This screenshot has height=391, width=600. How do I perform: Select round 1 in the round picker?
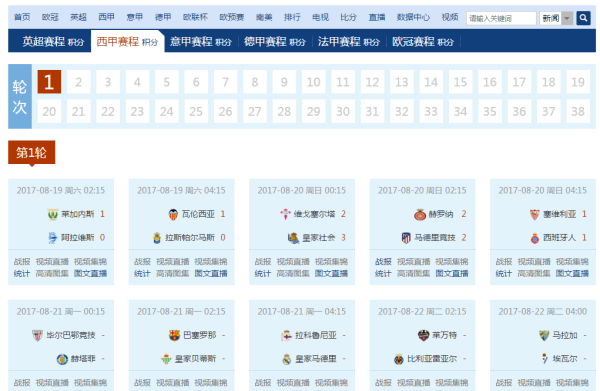[x=49, y=82]
